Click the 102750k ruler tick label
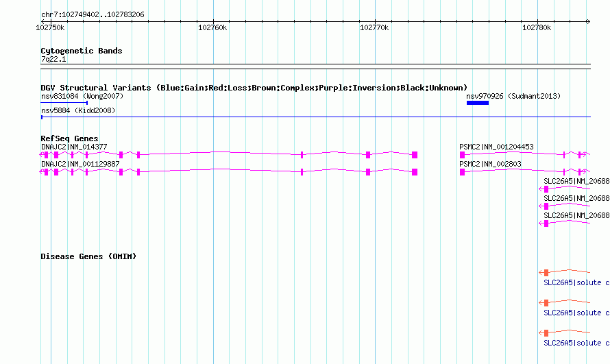The width and height of the screenshot is (610, 364). click(x=50, y=27)
